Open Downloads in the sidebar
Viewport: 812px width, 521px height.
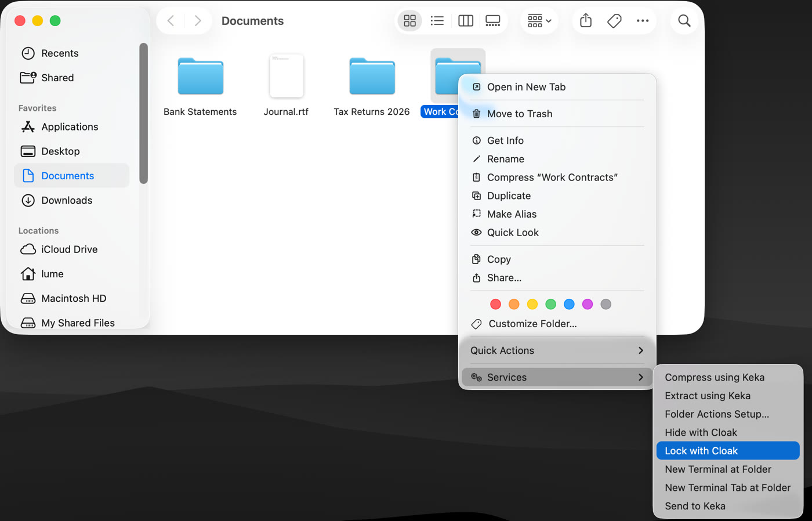click(71, 200)
